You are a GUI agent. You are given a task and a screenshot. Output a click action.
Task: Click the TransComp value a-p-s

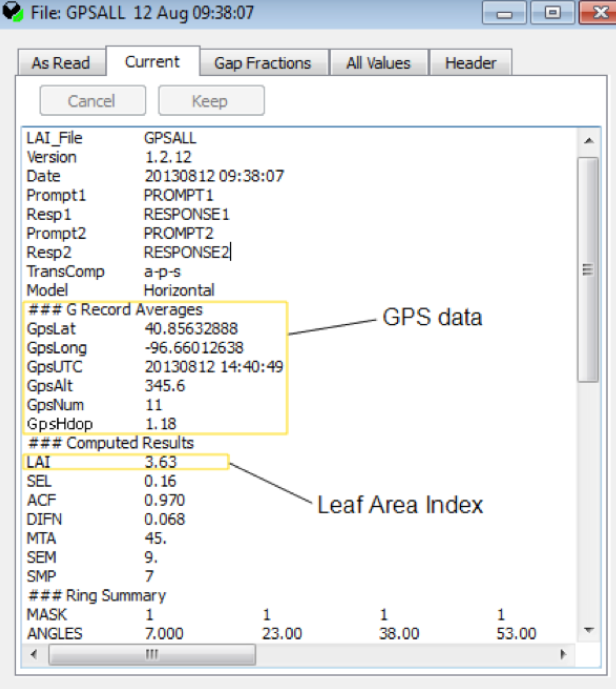[x=162, y=272]
